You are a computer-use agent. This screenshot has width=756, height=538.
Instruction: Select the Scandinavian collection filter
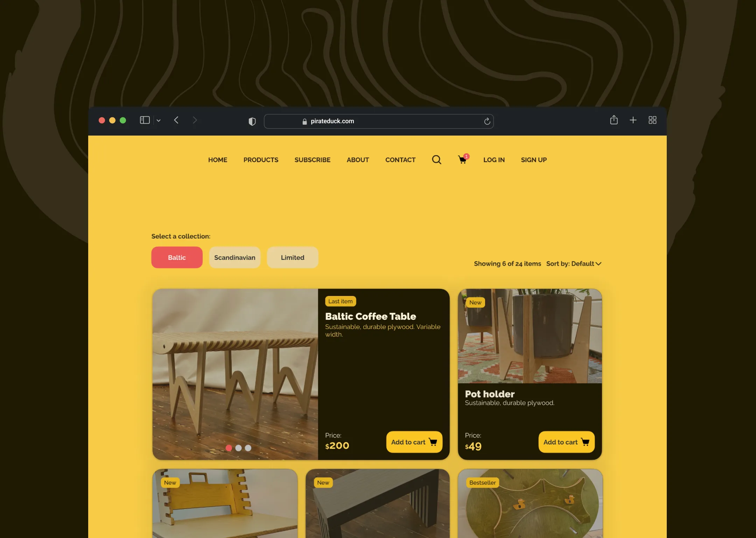(x=234, y=257)
